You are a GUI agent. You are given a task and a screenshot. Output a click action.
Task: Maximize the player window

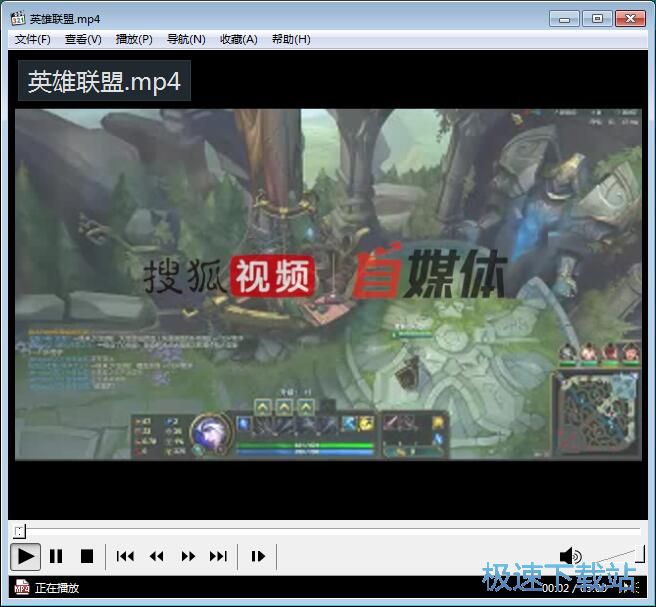597,19
